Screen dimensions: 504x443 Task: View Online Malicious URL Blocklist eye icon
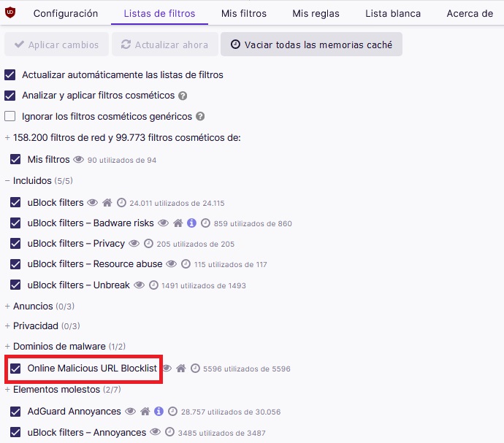pos(167,368)
